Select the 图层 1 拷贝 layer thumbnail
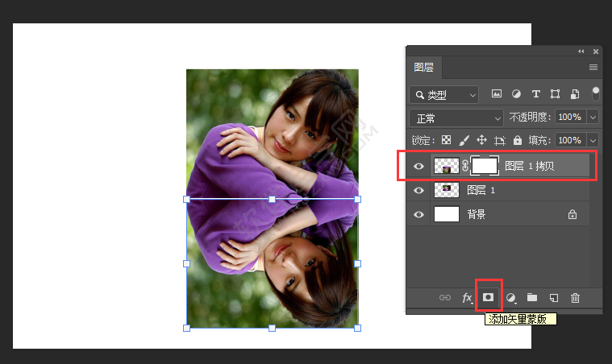 click(447, 166)
